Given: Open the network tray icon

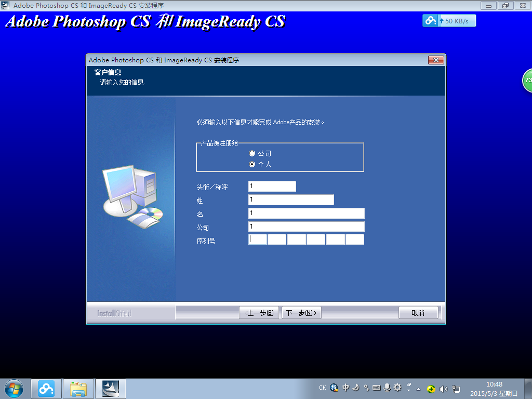Looking at the screenshot, I should (x=456, y=389).
